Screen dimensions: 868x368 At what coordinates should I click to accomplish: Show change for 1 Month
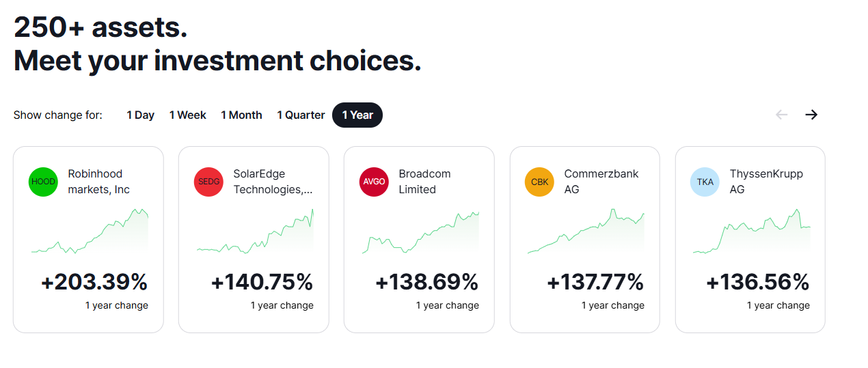(241, 115)
